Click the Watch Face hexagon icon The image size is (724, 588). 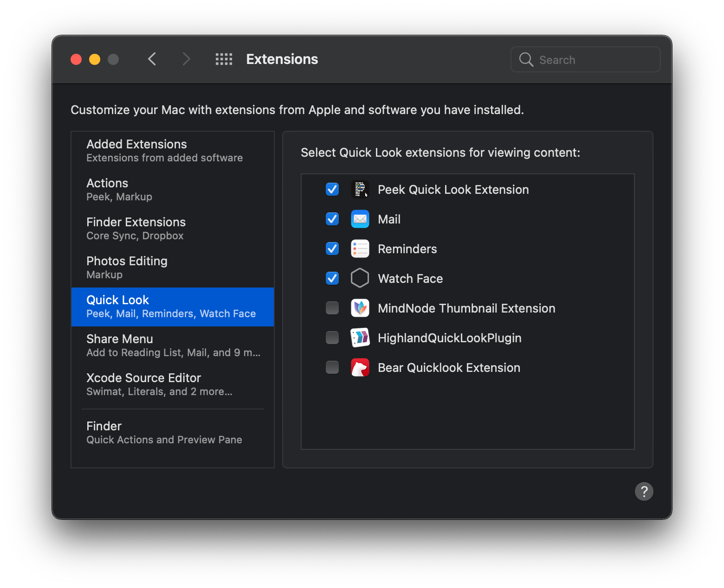[360, 278]
